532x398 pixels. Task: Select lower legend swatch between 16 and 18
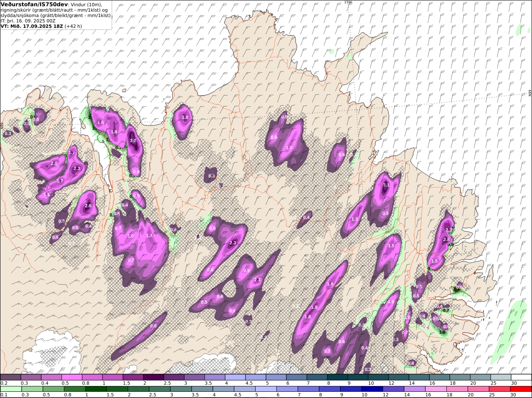point(436,389)
